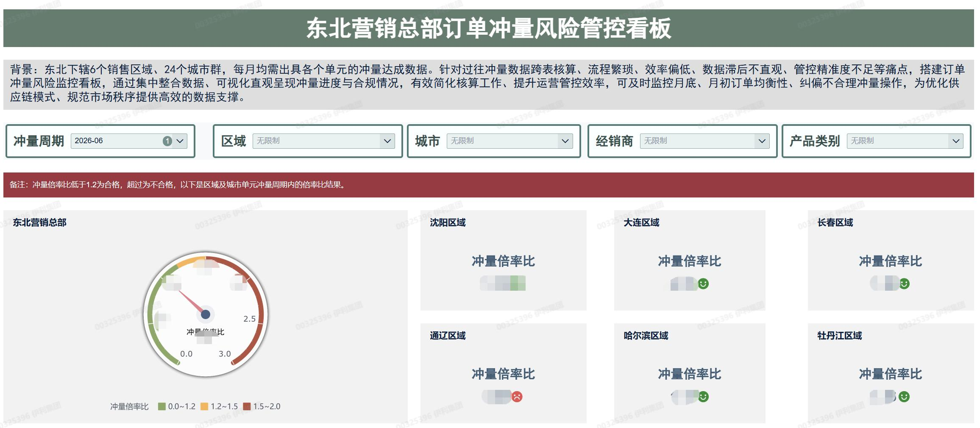980x428 pixels.
Task: Click the 2026-06 period value field
Action: tap(129, 141)
